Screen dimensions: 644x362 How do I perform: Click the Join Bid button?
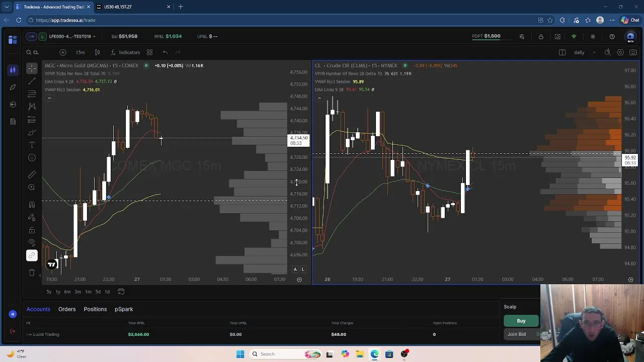pyautogui.click(x=522, y=334)
